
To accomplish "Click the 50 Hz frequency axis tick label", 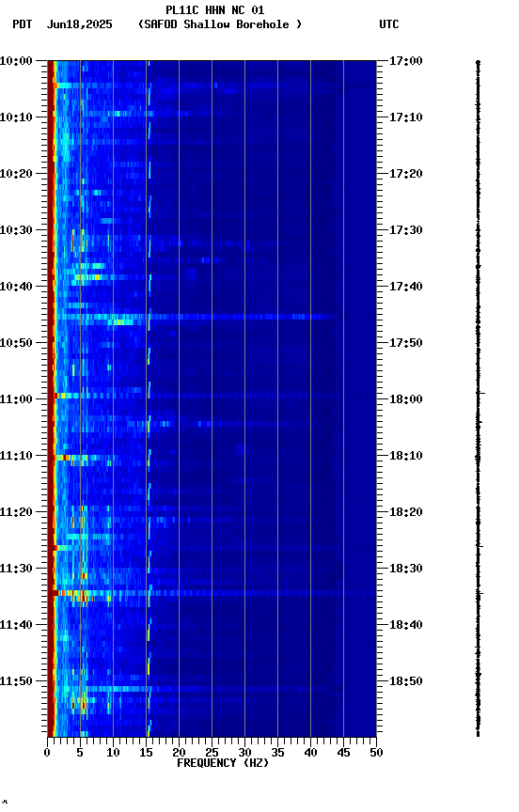I will [376, 753].
